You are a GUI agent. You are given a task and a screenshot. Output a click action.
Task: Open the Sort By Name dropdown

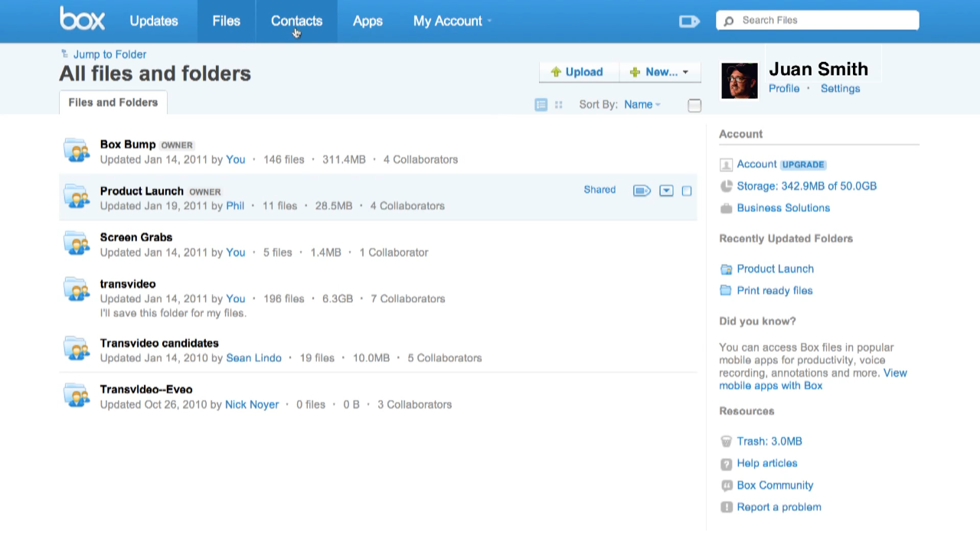coord(642,105)
